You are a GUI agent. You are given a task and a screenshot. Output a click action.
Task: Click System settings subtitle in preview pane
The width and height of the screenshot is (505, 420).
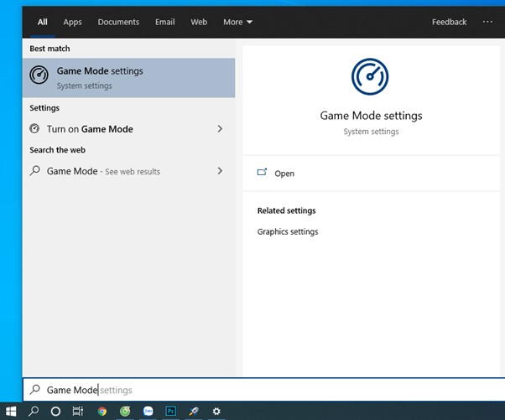(x=371, y=132)
